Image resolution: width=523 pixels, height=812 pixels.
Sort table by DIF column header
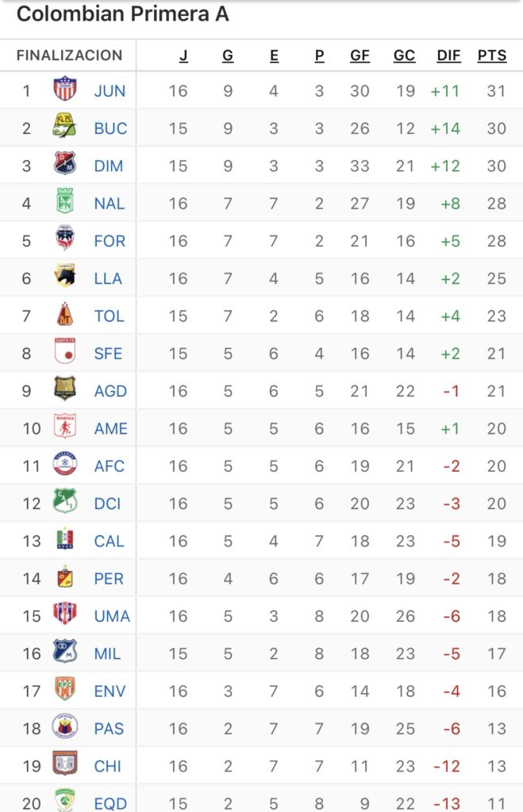point(448,56)
